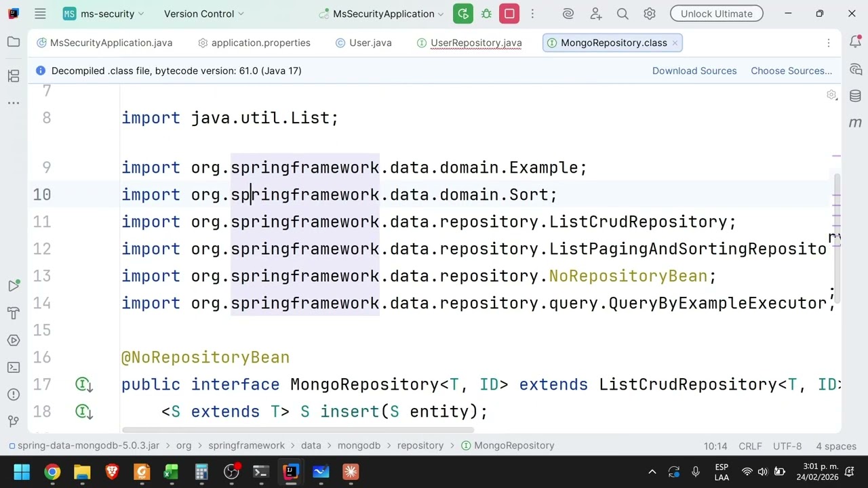The image size is (868, 488).
Task: Open File Explorer from taskbar
Action: pos(82,472)
